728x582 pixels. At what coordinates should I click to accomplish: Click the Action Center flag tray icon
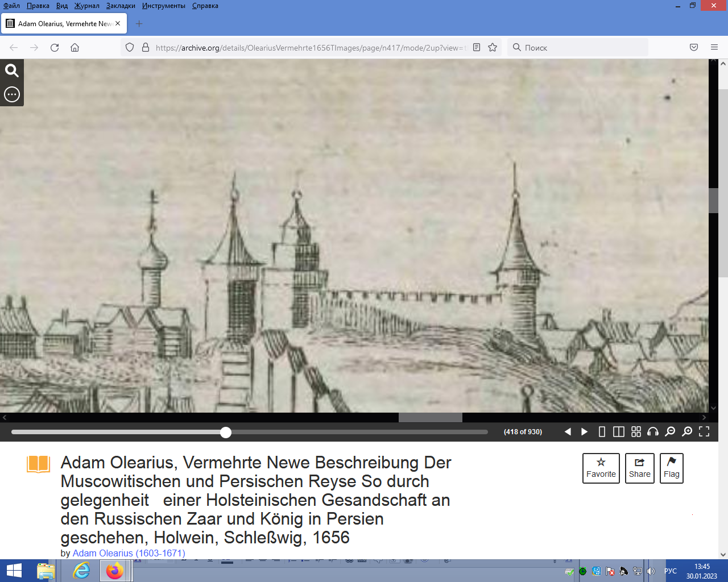610,571
